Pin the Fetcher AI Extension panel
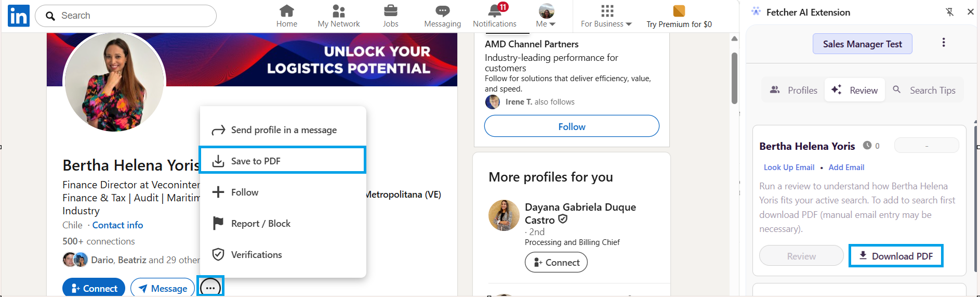Image resolution: width=980 pixels, height=297 pixels. tap(950, 12)
